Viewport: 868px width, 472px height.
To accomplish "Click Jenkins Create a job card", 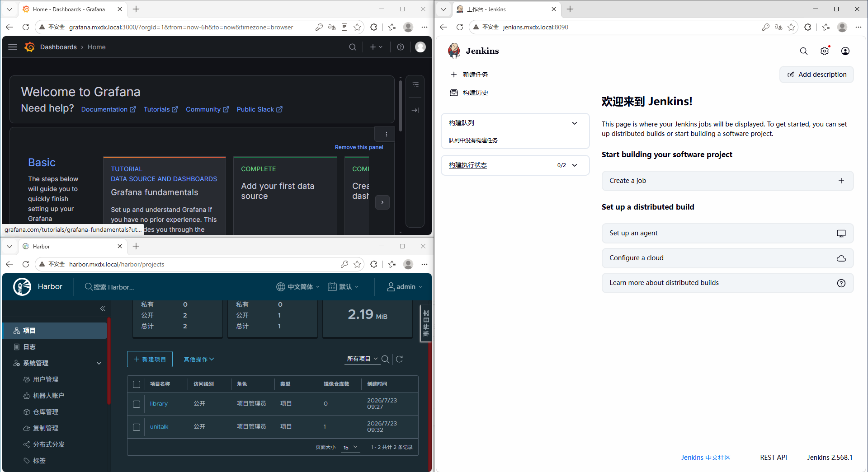I will pos(727,181).
